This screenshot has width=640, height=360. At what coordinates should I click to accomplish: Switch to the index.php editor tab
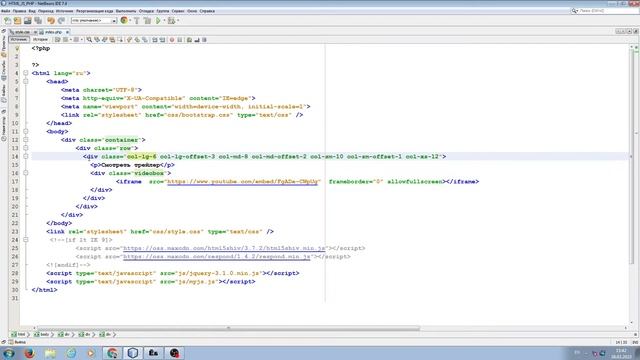tap(53, 32)
